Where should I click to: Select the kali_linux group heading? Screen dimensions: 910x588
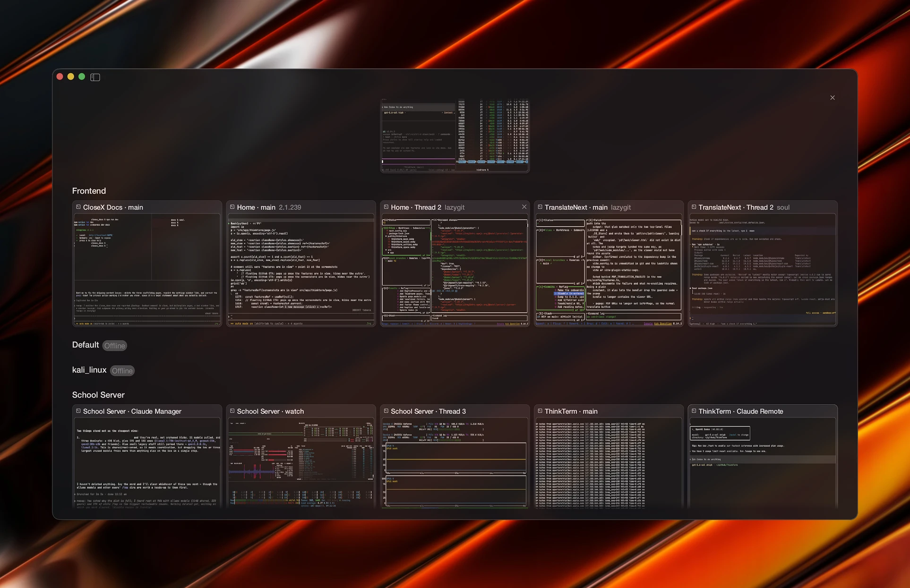[89, 370]
